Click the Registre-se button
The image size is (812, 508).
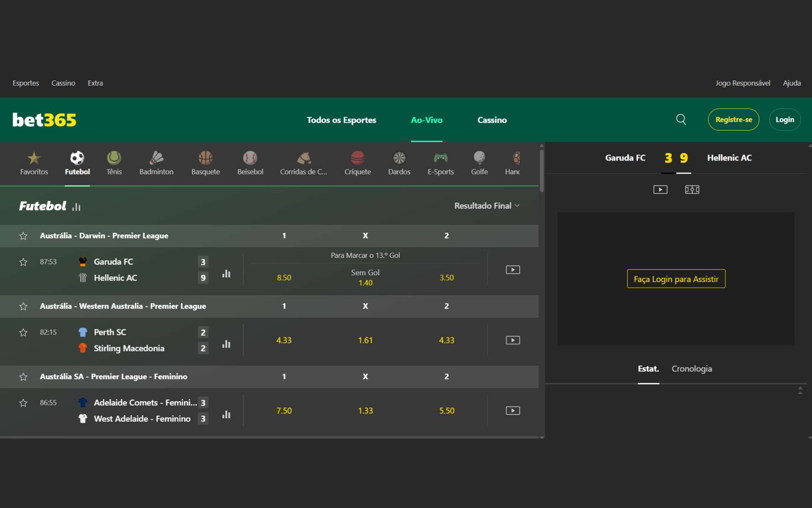point(733,120)
